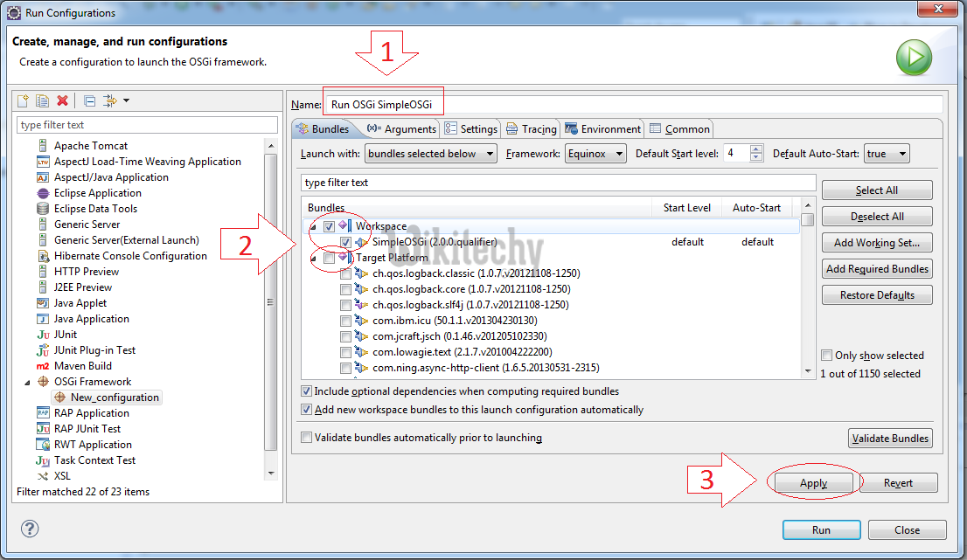The height and width of the screenshot is (560, 967).
Task: Select the Eclipse Application launch type
Action: coord(97,193)
